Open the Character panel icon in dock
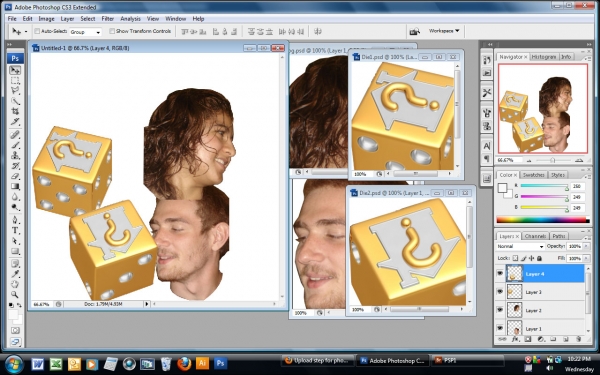Viewport: 600px width, 375px height. click(x=487, y=146)
